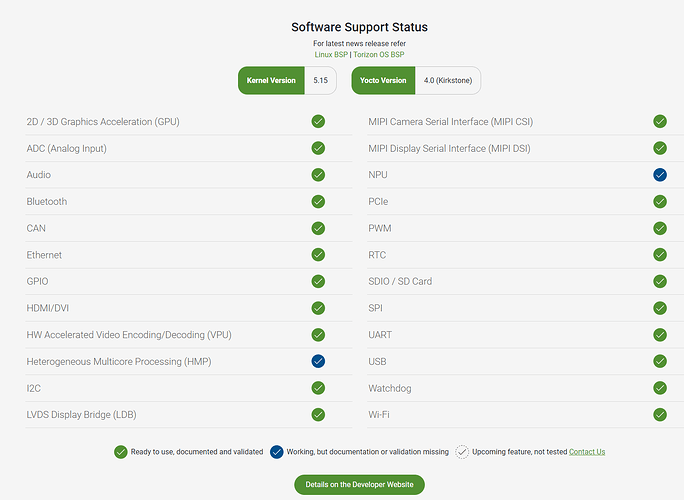Click the CAN feature row label

[36, 228]
